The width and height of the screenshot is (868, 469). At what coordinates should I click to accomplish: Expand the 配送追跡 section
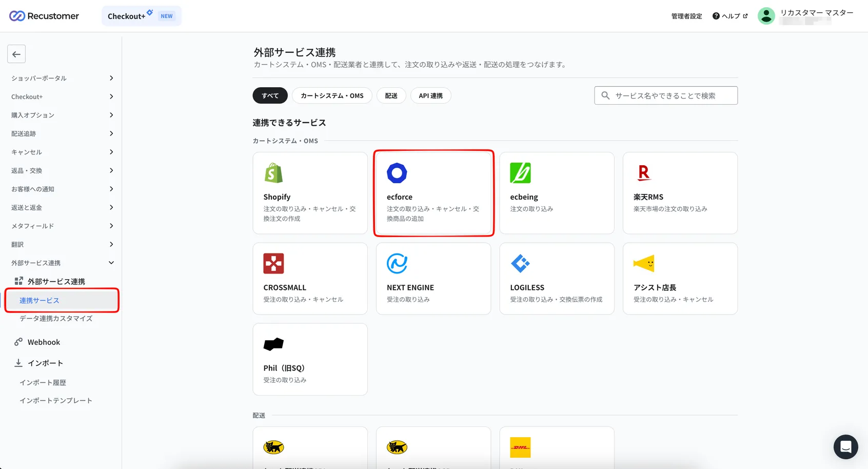[x=62, y=133]
